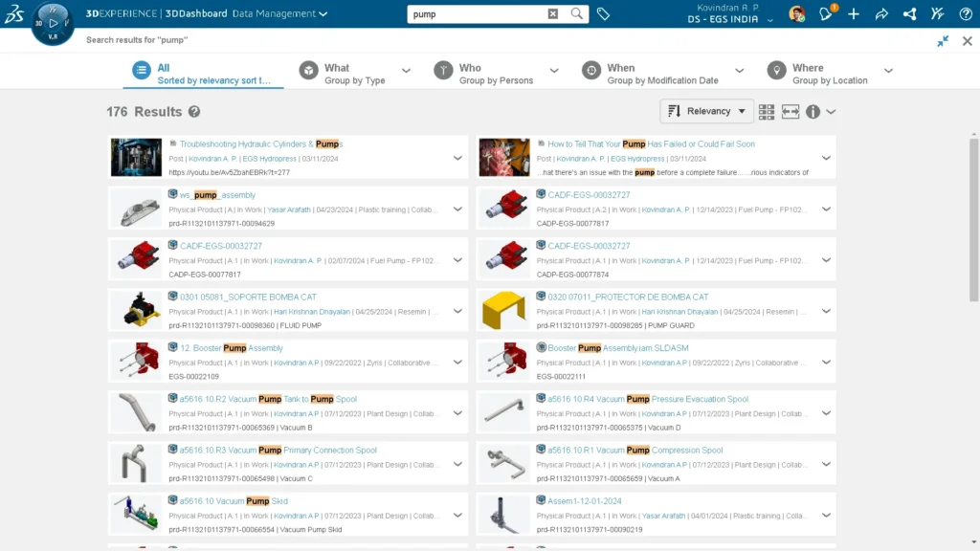Open the ws_pump_assembly result link
Screen dimensions: 980x551
[x=216, y=195]
